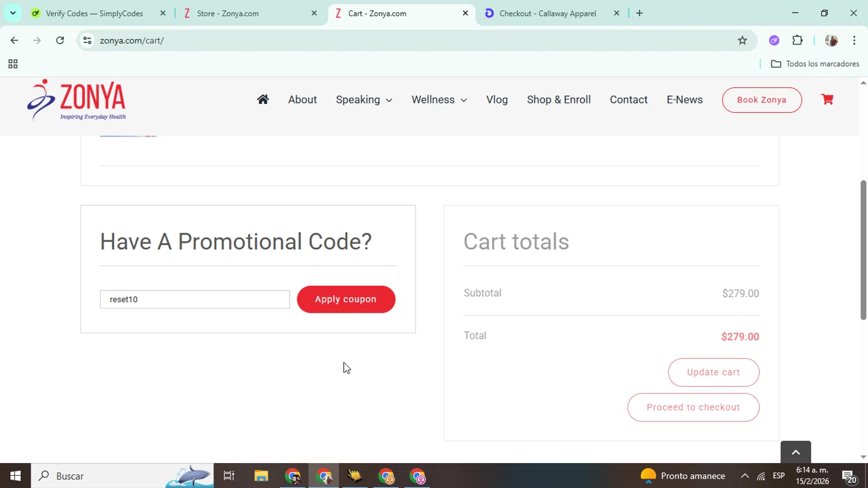Open Windows Start menu
The width and height of the screenshot is (868, 488).
pos(16,476)
